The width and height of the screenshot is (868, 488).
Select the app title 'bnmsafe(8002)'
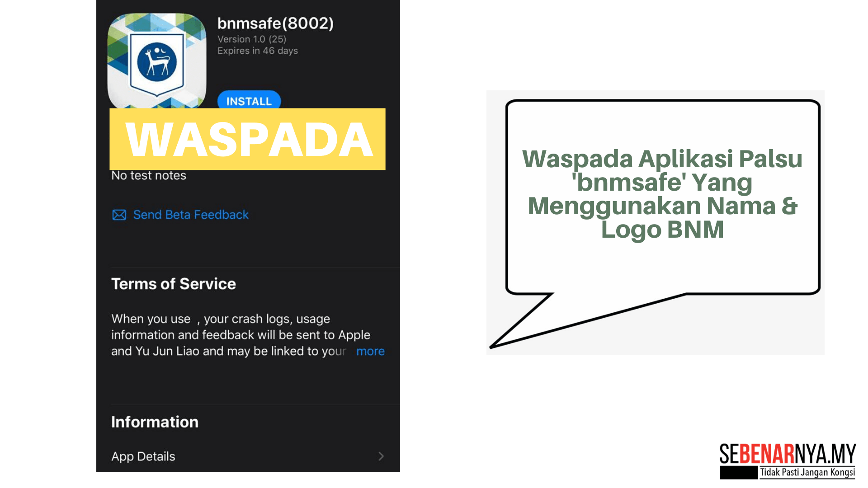276,23
